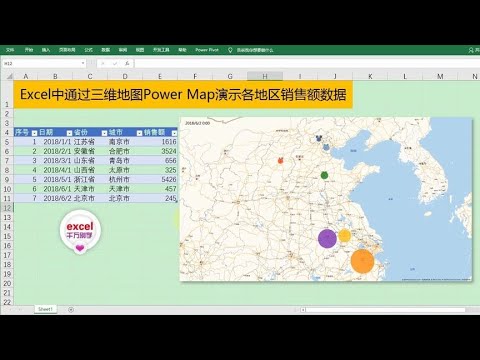Click the green bubble on map

click(x=324, y=175)
